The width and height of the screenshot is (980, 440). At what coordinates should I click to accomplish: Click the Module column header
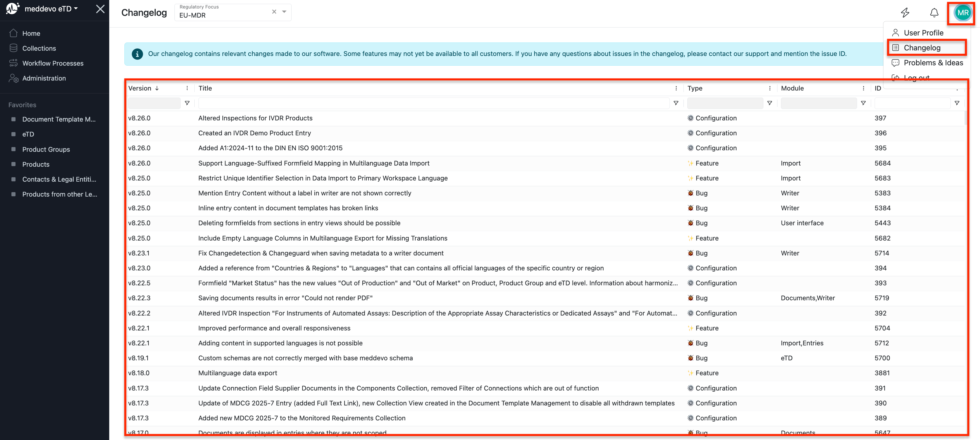click(792, 88)
